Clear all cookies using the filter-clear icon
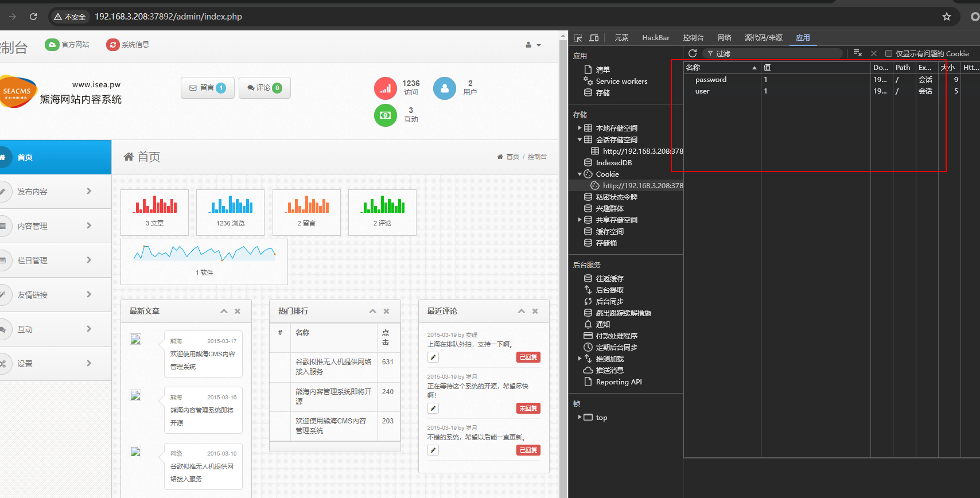Screen dimensions: 980x498 [858, 53]
